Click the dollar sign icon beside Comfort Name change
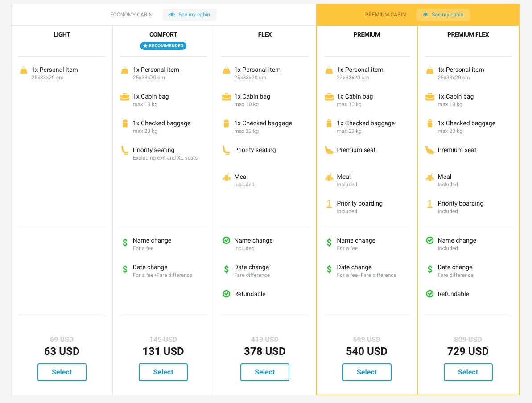 [125, 243]
